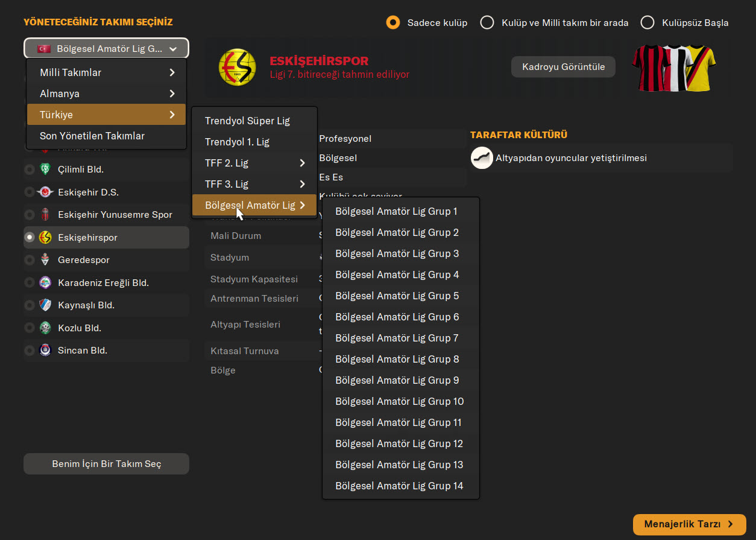
Task: Click the Kaynaşlı Bld. shield icon
Action: coord(45,305)
